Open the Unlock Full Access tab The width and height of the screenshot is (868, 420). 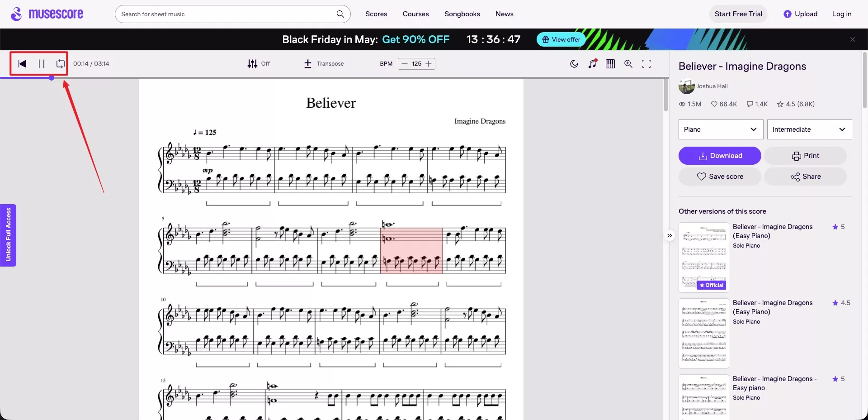(x=8, y=235)
